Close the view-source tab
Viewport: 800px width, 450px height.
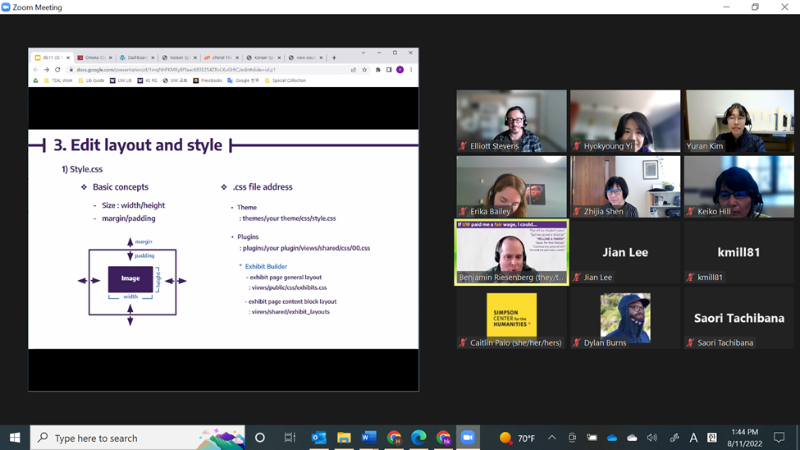pos(321,58)
